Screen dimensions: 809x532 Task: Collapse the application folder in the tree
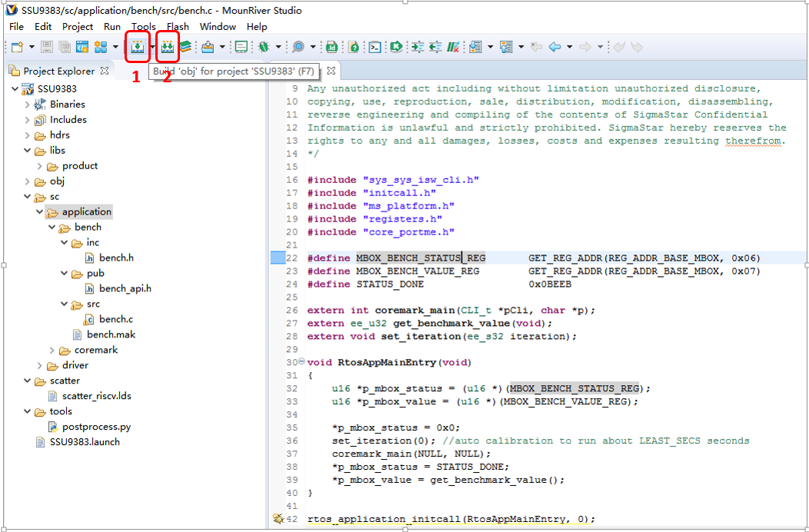pyautogui.click(x=39, y=212)
